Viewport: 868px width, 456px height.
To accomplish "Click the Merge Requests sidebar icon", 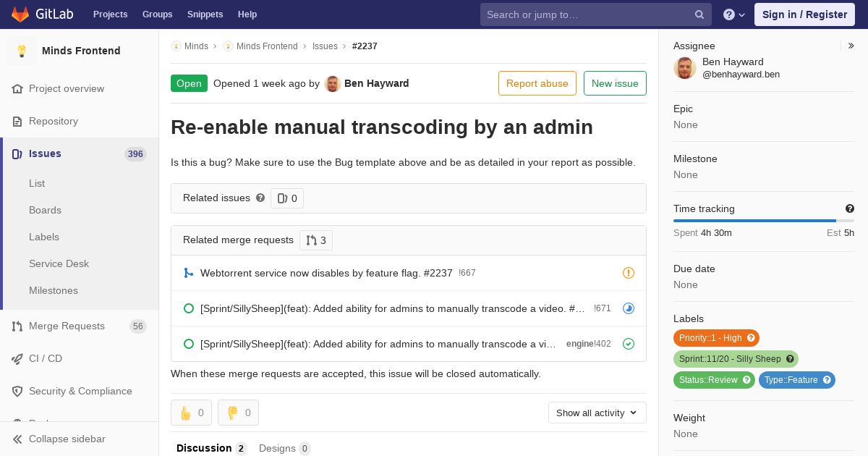I will coord(17,326).
